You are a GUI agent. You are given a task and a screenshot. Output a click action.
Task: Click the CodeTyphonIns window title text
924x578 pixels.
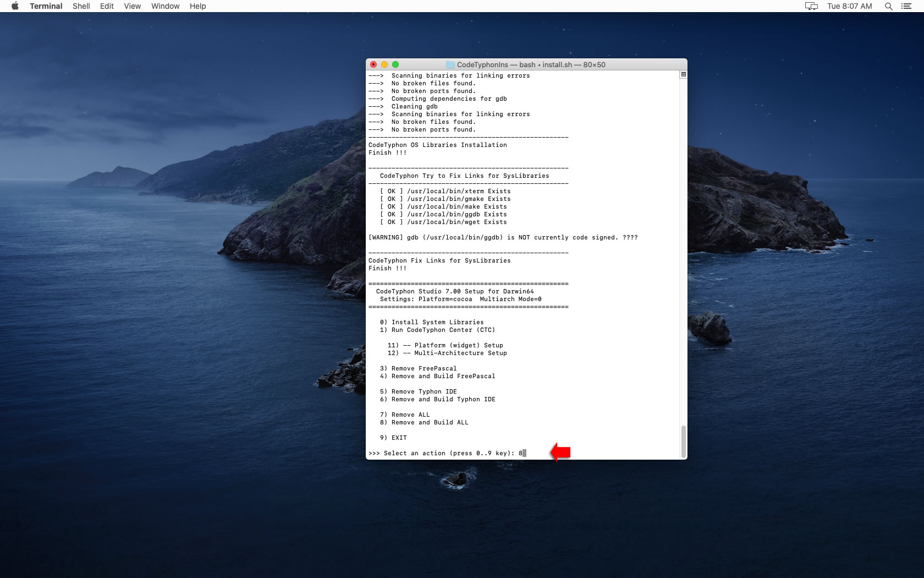pyautogui.click(x=531, y=64)
